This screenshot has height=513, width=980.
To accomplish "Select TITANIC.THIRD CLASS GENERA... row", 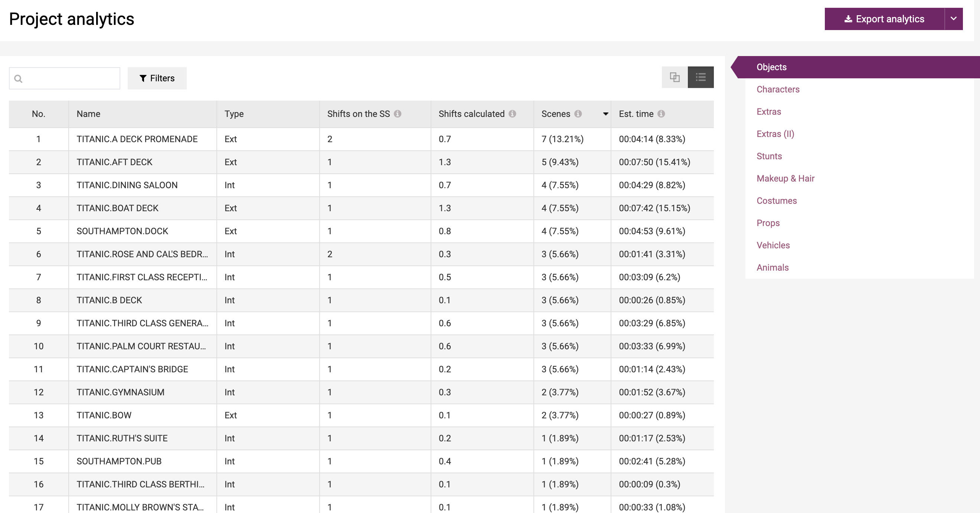I will coord(362,323).
